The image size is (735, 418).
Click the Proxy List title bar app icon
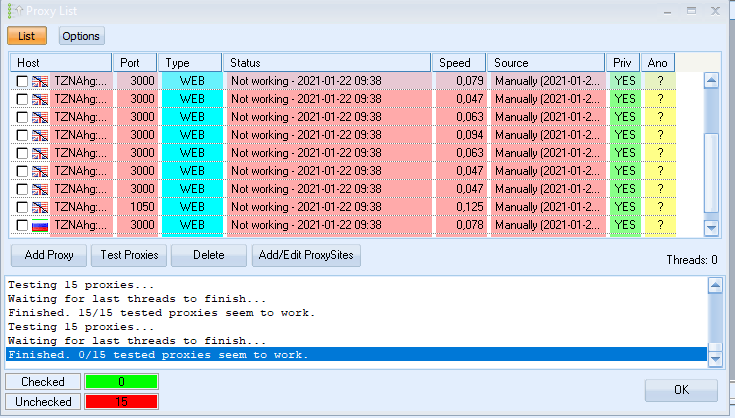pyautogui.click(x=15, y=11)
